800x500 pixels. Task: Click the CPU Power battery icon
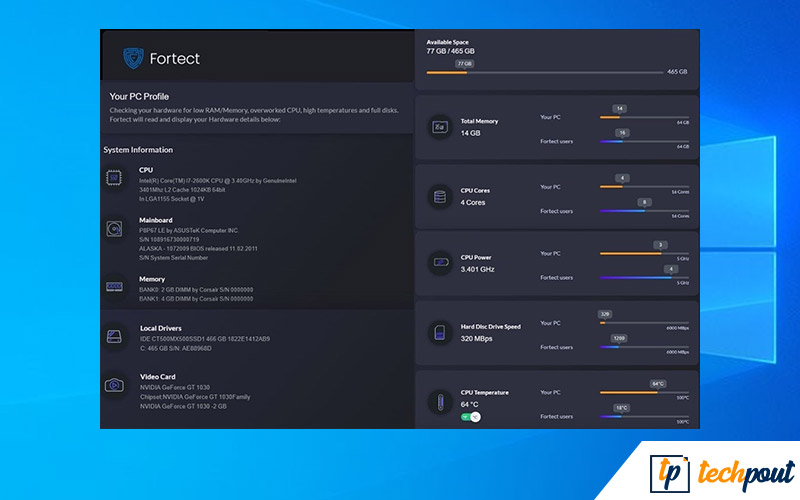click(x=438, y=262)
